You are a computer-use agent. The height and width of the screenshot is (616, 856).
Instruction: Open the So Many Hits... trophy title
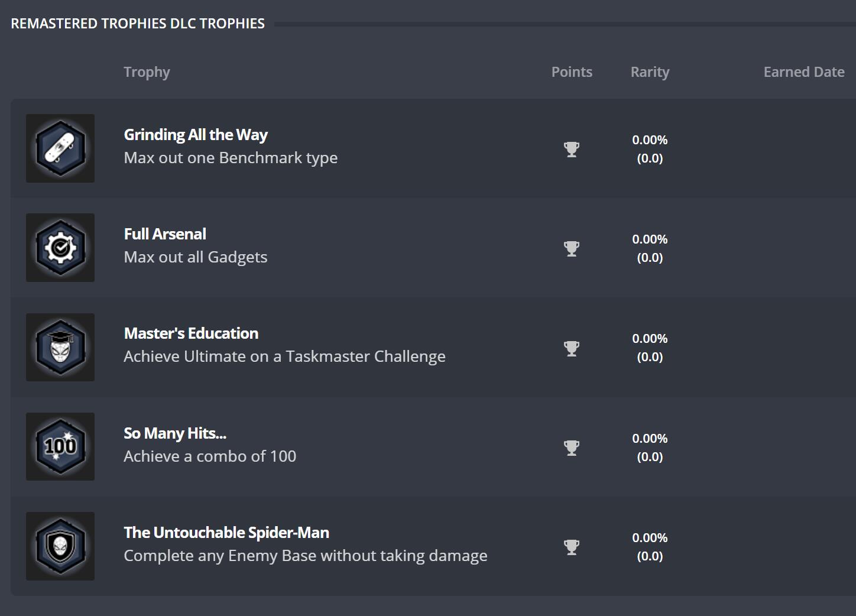(175, 433)
